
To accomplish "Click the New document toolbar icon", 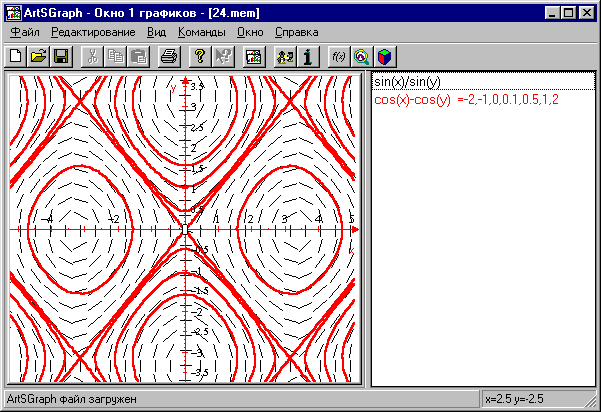I will [x=16, y=57].
